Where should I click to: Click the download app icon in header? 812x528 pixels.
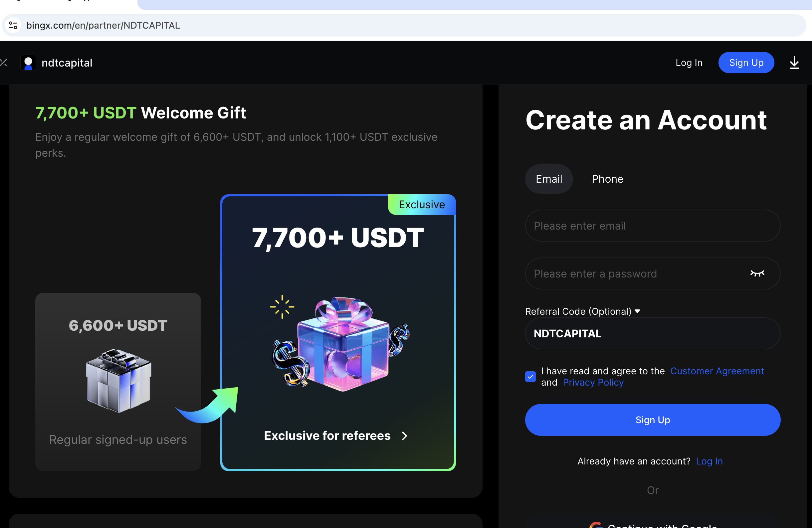[794, 63]
